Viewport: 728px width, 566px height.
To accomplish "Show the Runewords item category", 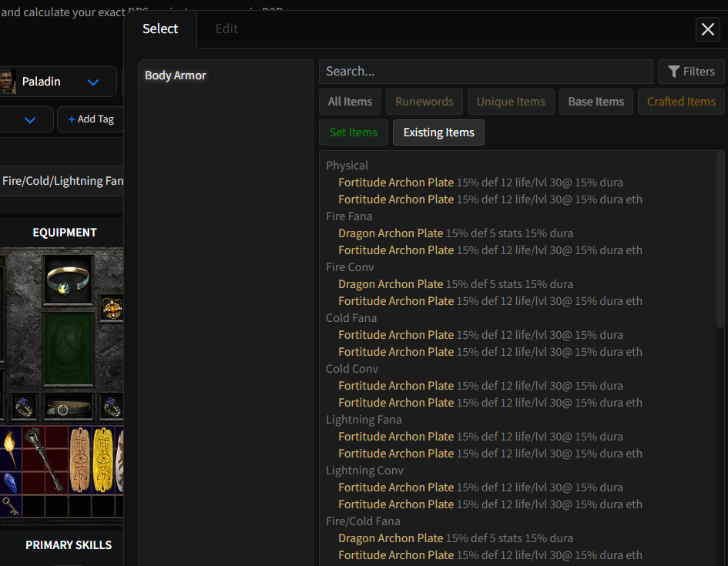I will point(424,102).
